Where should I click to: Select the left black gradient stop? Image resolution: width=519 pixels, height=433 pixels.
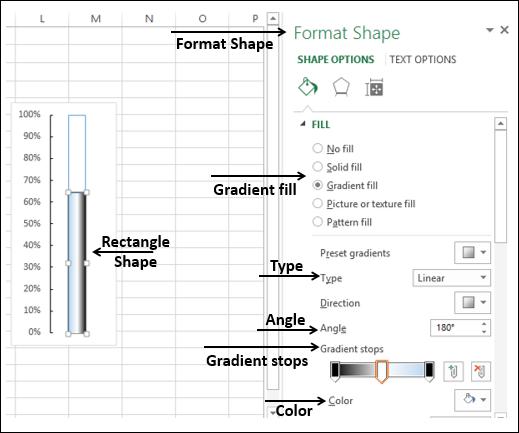coord(335,371)
